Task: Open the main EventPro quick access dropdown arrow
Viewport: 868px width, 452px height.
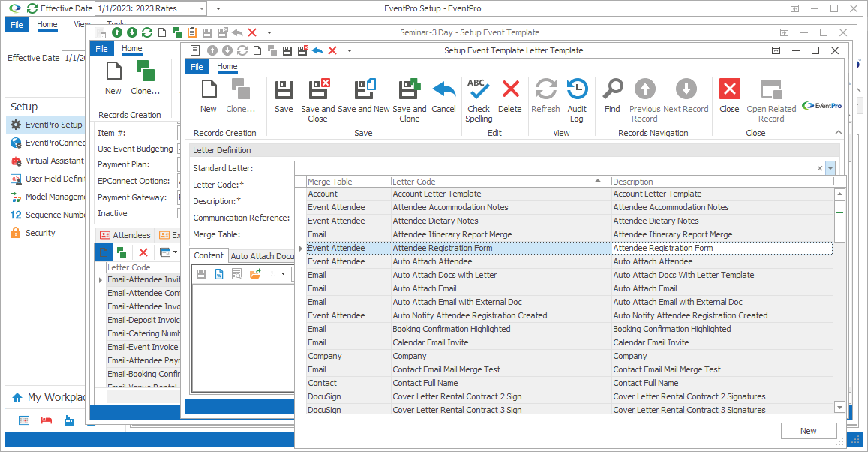Action: (x=218, y=8)
